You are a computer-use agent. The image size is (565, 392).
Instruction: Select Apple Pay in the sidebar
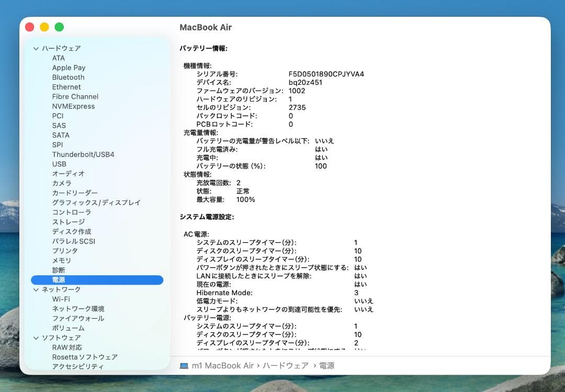[69, 68]
